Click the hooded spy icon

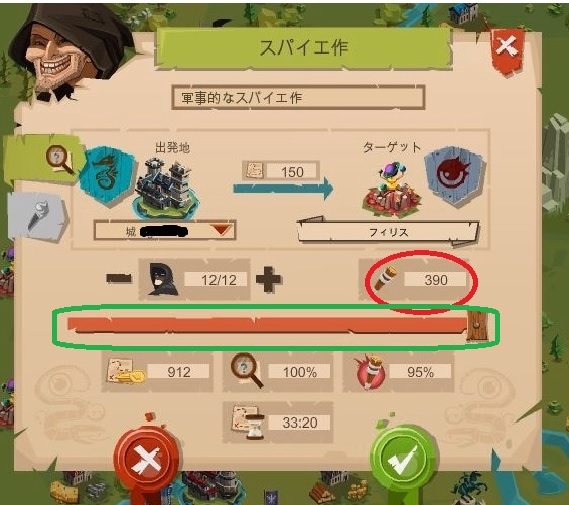pos(163,279)
